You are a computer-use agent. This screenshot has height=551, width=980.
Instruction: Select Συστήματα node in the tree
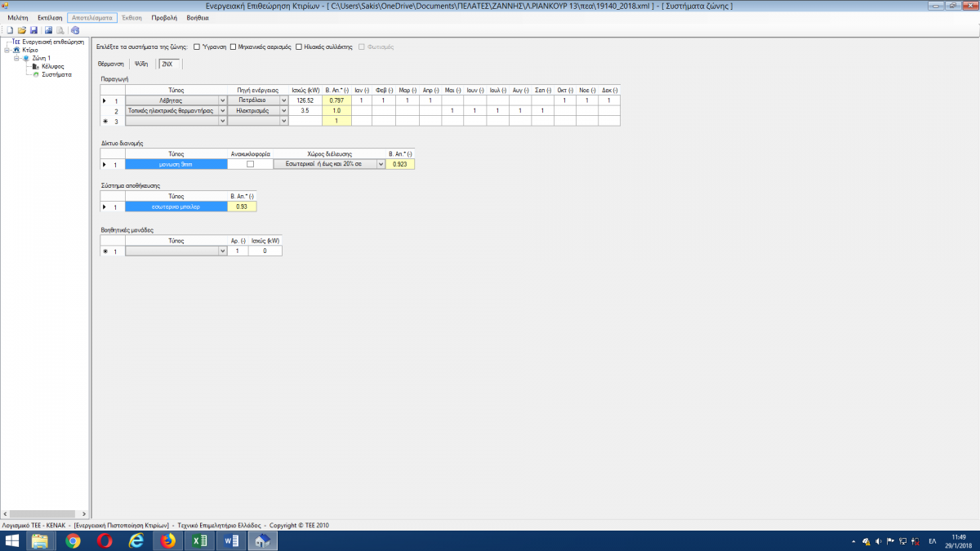(56, 74)
